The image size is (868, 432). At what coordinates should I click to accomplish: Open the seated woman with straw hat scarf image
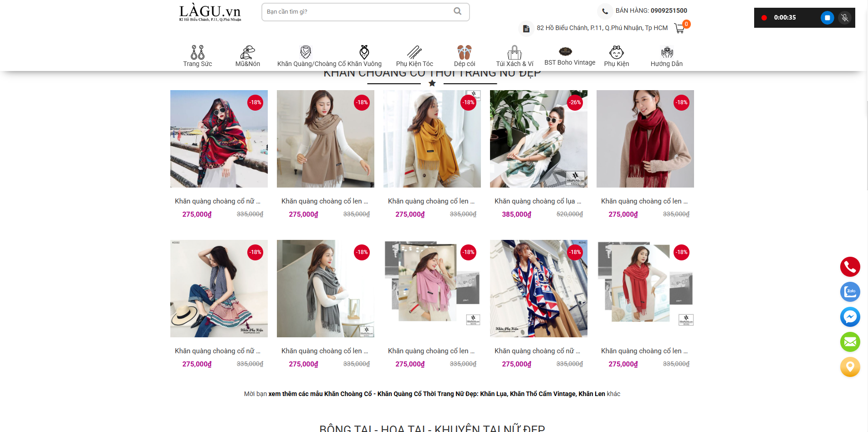pos(219,289)
